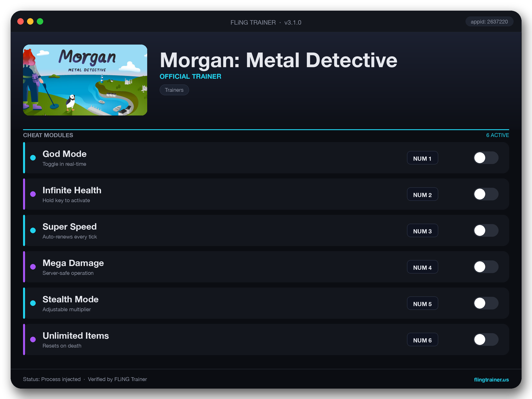Click 'Server-safe operation' description
This screenshot has height=399, width=532.
tap(68, 273)
